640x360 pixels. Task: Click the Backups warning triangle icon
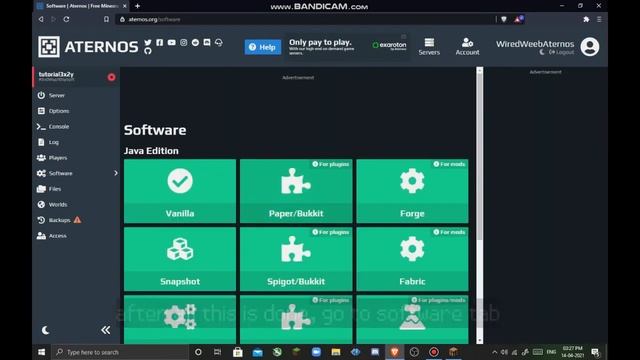point(77,220)
